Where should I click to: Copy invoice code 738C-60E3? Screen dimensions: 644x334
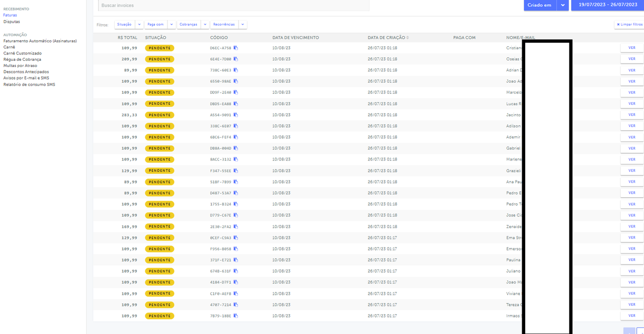(x=236, y=70)
